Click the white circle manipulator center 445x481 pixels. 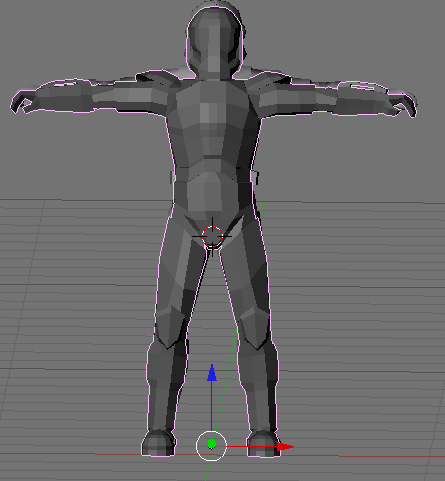pyautogui.click(x=211, y=445)
